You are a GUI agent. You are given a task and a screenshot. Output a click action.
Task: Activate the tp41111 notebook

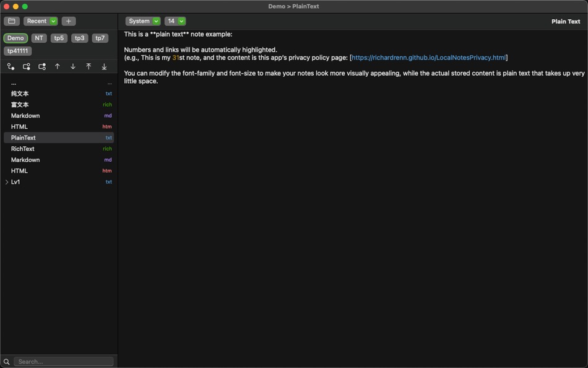coord(17,50)
